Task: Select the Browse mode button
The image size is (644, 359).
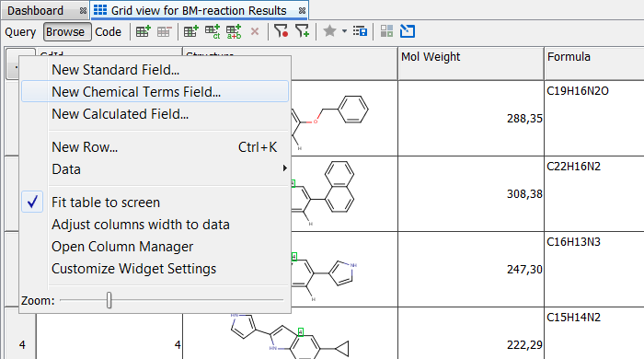Action: 67,32
